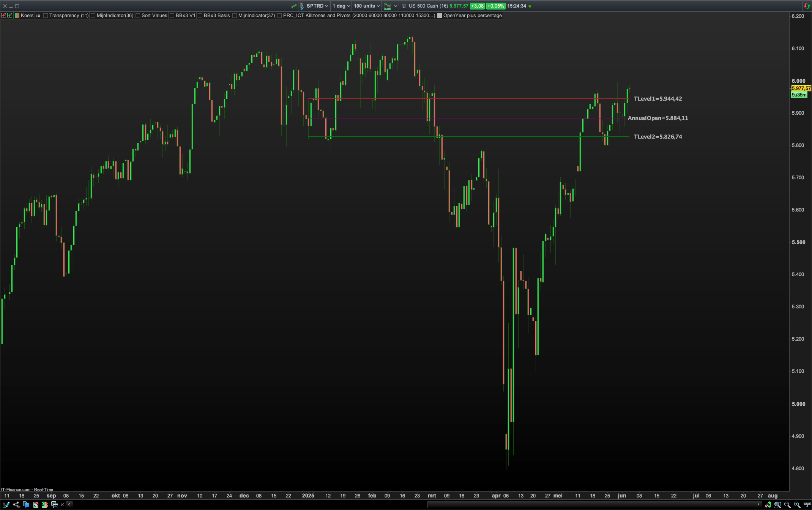Toggle the Transparency indicator checkbox
The width and height of the screenshot is (812, 510).
(46, 16)
